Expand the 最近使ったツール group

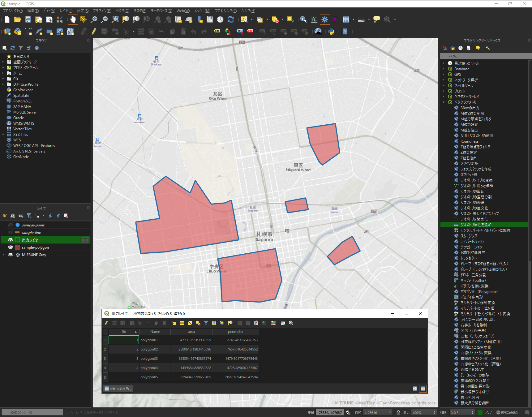pos(444,63)
